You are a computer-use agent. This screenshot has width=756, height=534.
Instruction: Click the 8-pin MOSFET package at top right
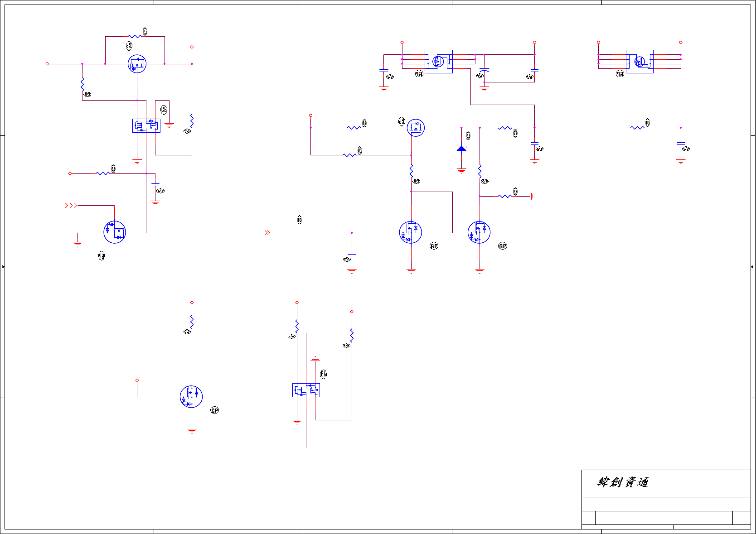[640, 62]
